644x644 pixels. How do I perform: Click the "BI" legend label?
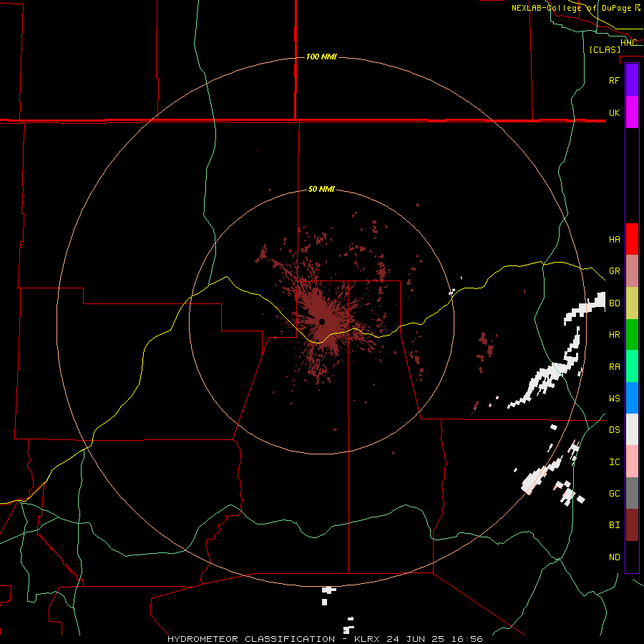click(614, 525)
